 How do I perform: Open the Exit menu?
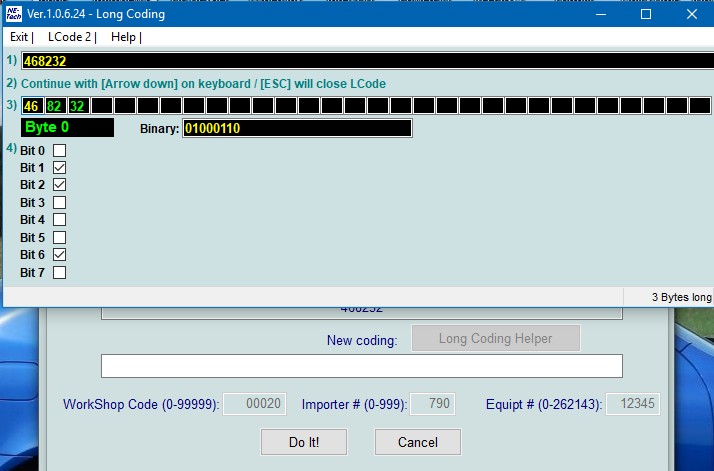(19, 37)
